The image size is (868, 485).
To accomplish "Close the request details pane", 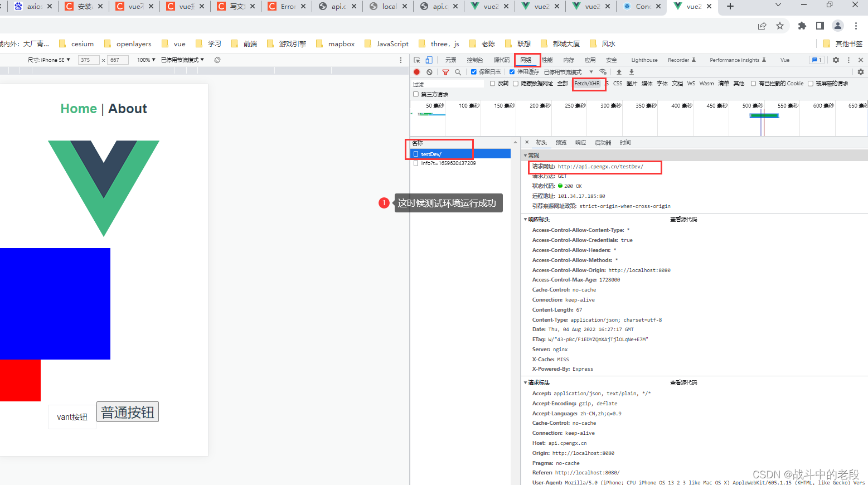I will (527, 143).
